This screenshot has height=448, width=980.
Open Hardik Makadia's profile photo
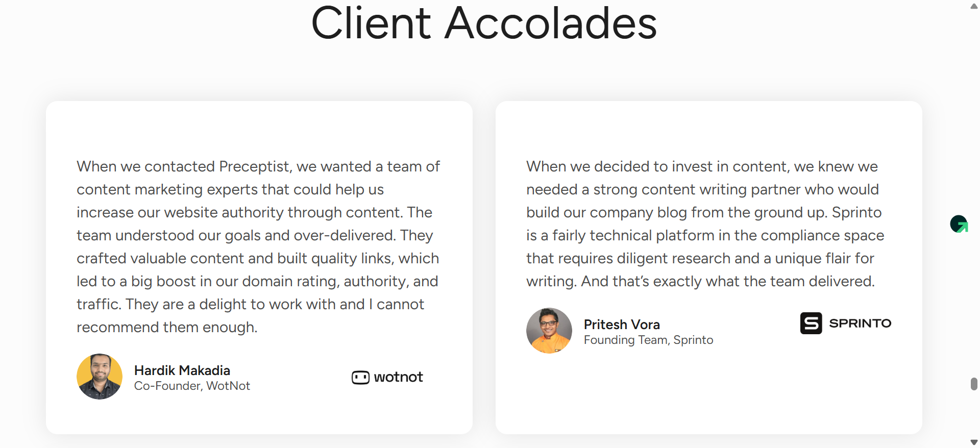point(100,377)
